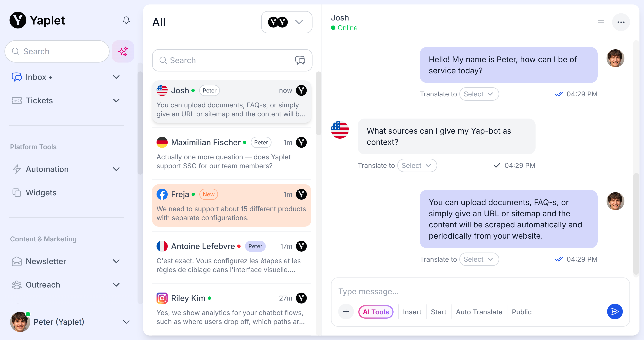Open the Newsletter section
Viewport: 644px width, 340px height.
(x=45, y=261)
